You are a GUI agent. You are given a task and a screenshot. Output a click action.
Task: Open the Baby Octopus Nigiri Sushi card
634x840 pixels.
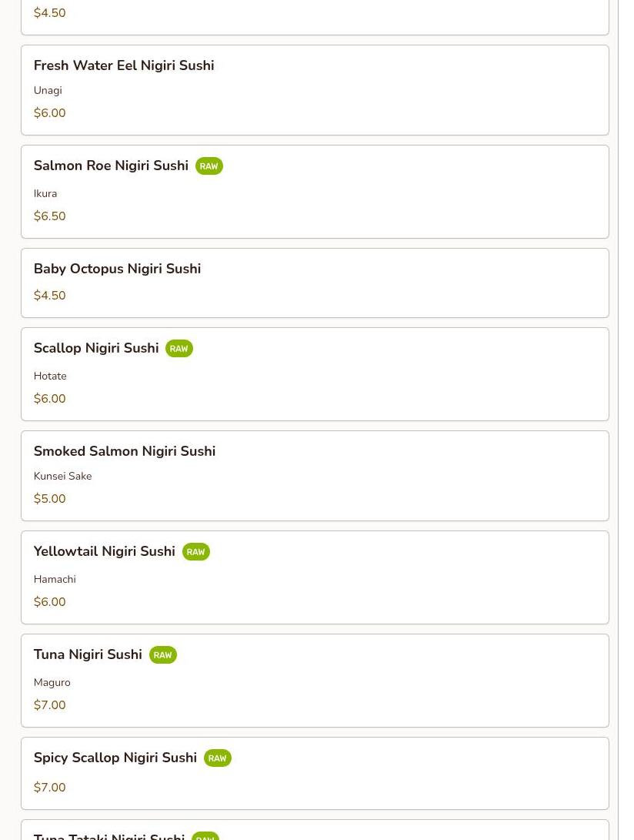(x=315, y=283)
